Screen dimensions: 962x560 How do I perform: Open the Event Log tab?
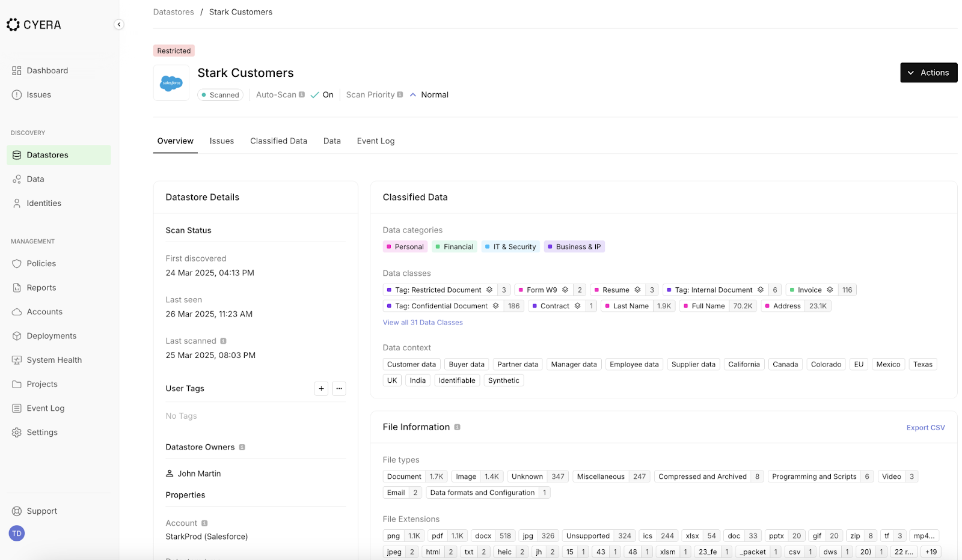point(375,141)
